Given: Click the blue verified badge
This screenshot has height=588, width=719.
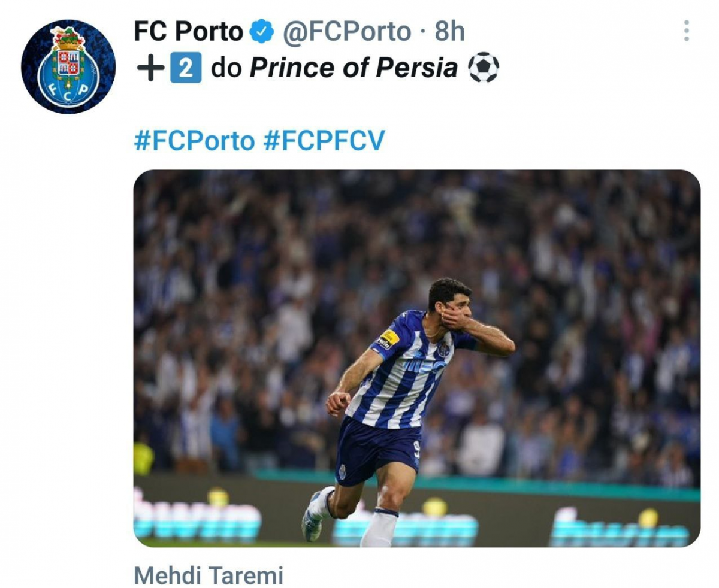Looking at the screenshot, I should point(262,32).
